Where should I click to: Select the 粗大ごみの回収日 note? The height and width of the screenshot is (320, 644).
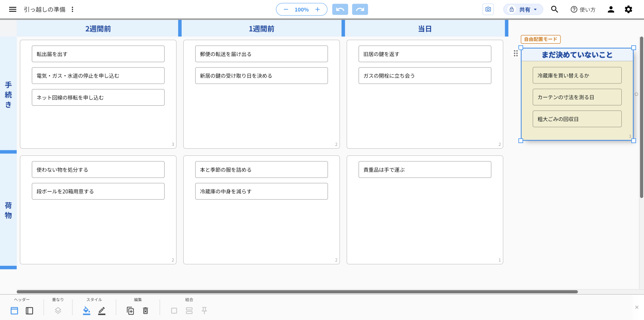pos(577,119)
